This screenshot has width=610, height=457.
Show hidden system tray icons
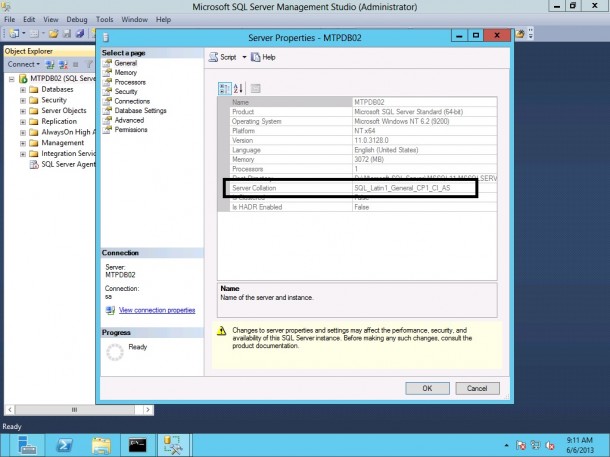(506, 445)
